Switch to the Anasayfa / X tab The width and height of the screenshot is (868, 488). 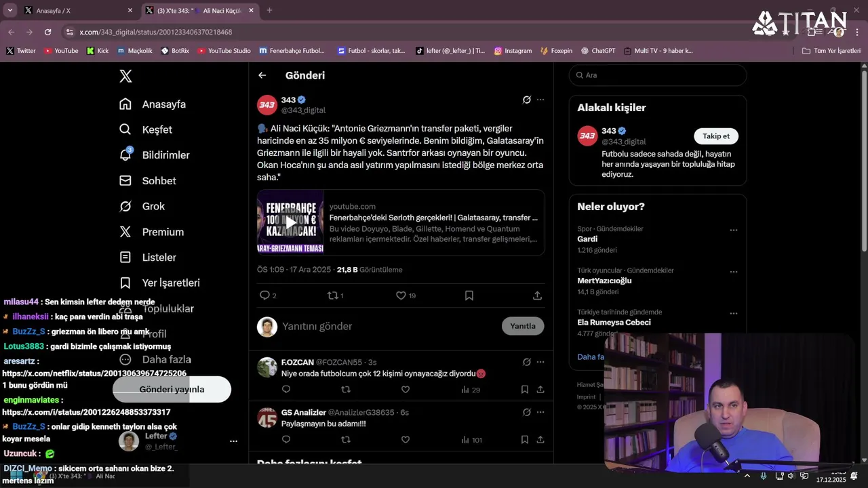78,11
